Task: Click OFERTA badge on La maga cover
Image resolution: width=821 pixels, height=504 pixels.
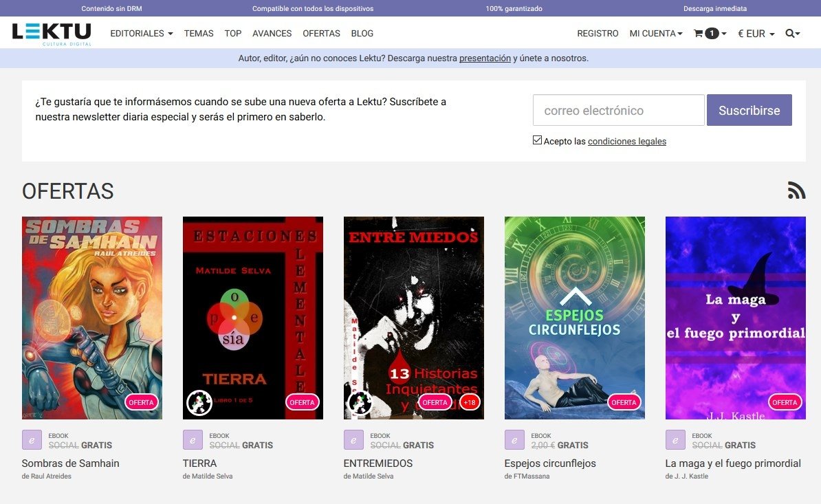Action: pos(785,402)
